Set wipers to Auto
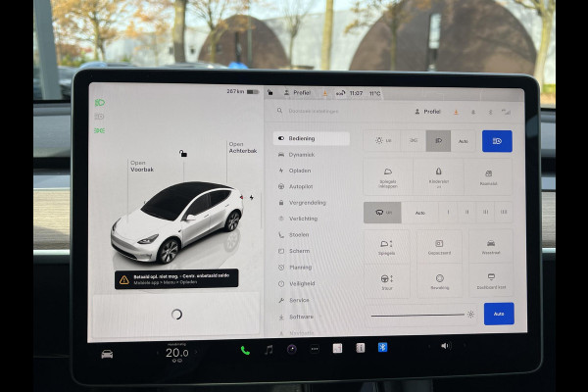The height and width of the screenshot is (392, 588). (x=420, y=213)
